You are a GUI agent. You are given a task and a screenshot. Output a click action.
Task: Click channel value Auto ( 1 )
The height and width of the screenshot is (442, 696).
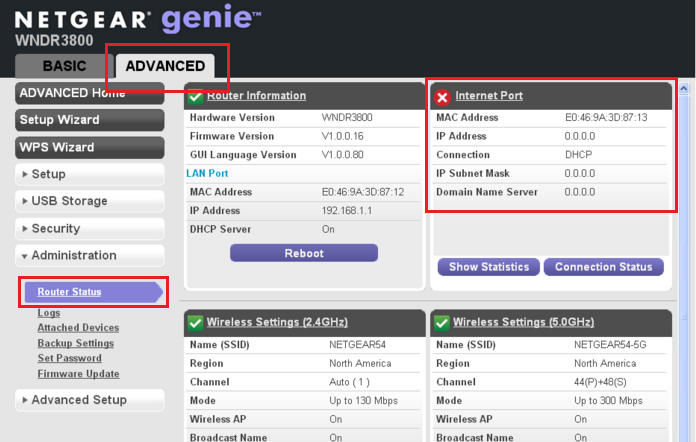pos(349,382)
